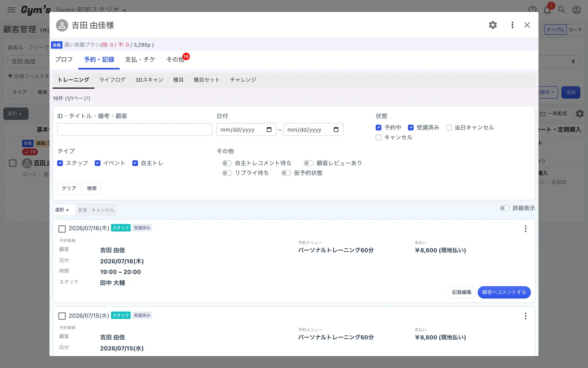The height and width of the screenshot is (368, 588).
Task: Uncheck the 予約中 status checkbox
Action: coord(379,128)
